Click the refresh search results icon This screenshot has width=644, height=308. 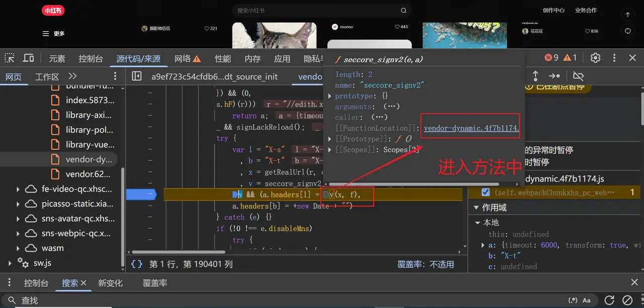coord(609,300)
